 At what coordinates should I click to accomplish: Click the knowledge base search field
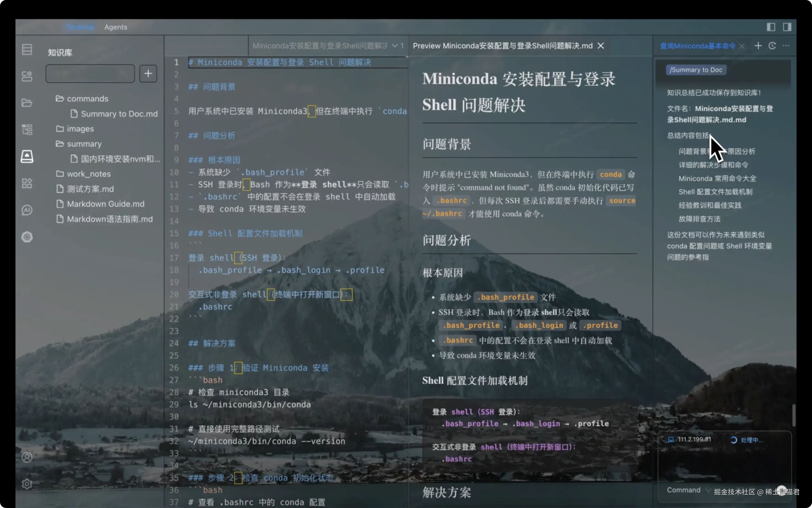tap(90, 74)
